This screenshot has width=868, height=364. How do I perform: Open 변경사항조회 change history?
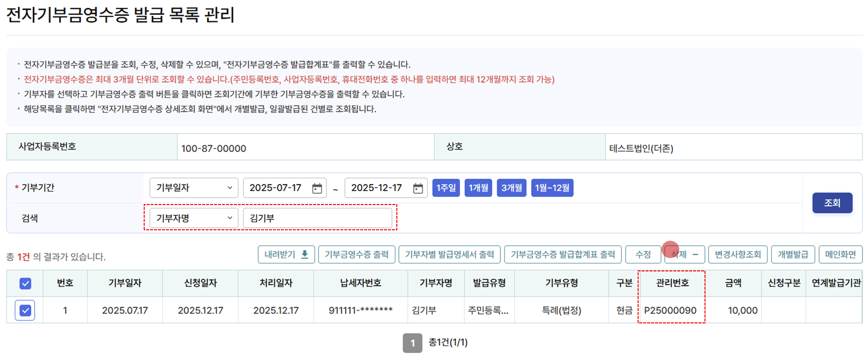(738, 255)
